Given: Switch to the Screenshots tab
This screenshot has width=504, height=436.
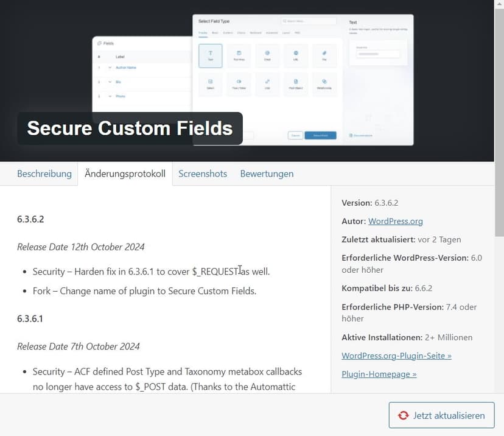Looking at the screenshot, I should pos(203,174).
